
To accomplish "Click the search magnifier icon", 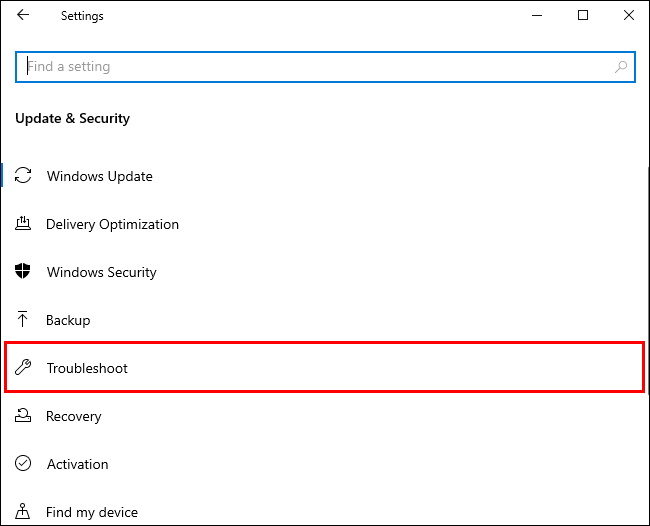I will click(x=621, y=67).
